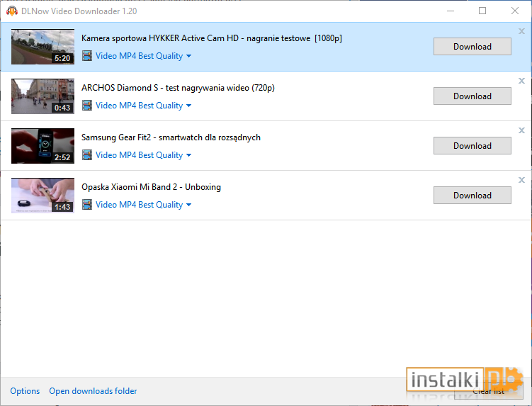This screenshot has width=532, height=406.
Task: Maximize the DLNow Video Downloader window
Action: 482,11
